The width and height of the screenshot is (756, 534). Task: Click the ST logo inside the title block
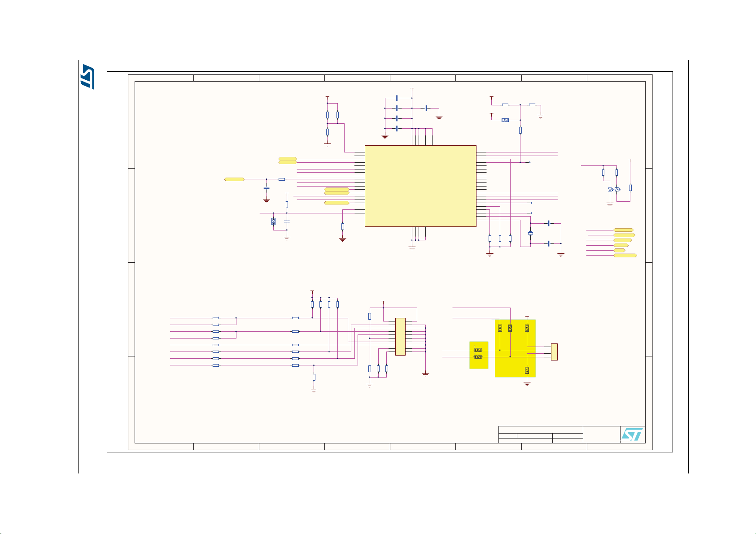click(632, 434)
